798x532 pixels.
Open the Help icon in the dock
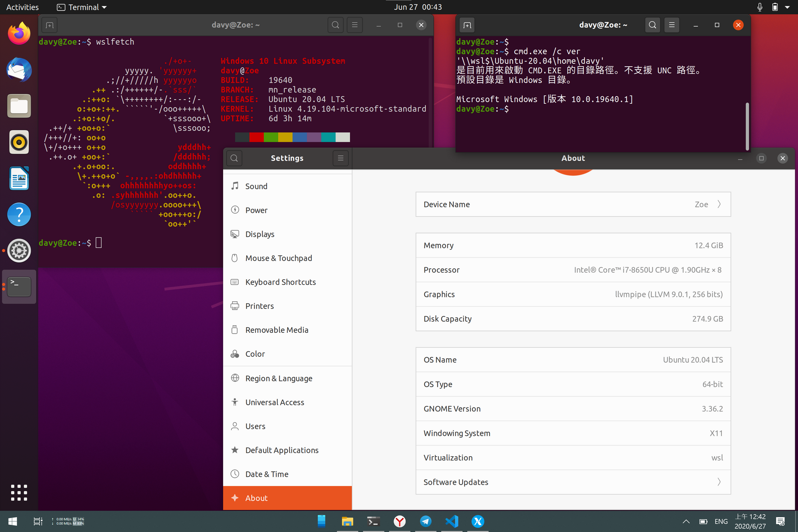pyautogui.click(x=19, y=214)
